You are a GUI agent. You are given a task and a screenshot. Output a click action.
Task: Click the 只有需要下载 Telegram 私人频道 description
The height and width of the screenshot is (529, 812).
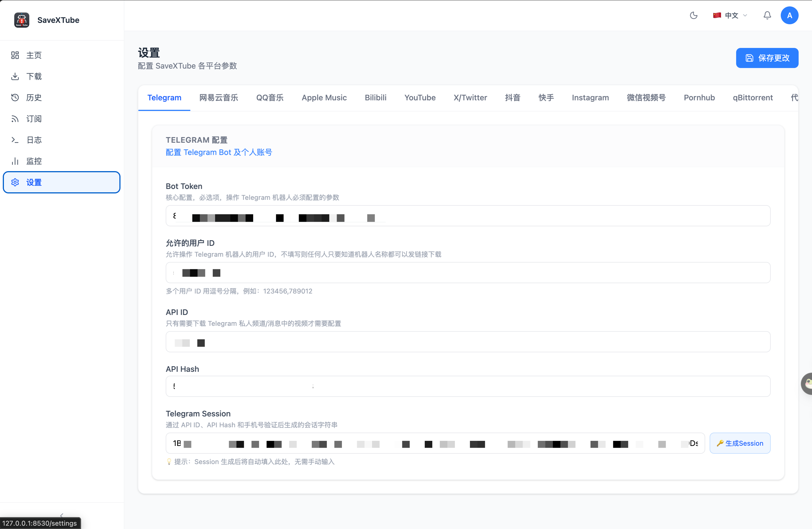click(x=253, y=323)
